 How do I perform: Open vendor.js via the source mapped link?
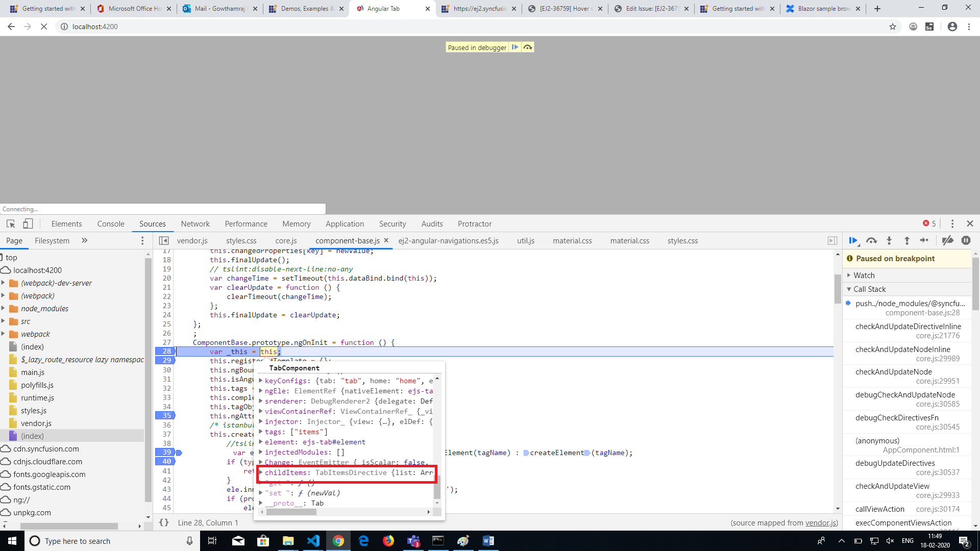[x=820, y=522]
